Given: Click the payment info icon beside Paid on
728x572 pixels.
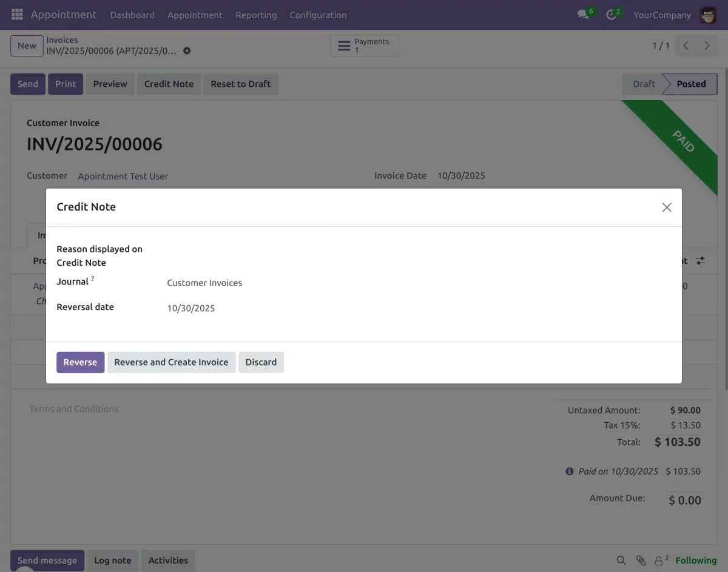Looking at the screenshot, I should tap(569, 471).
